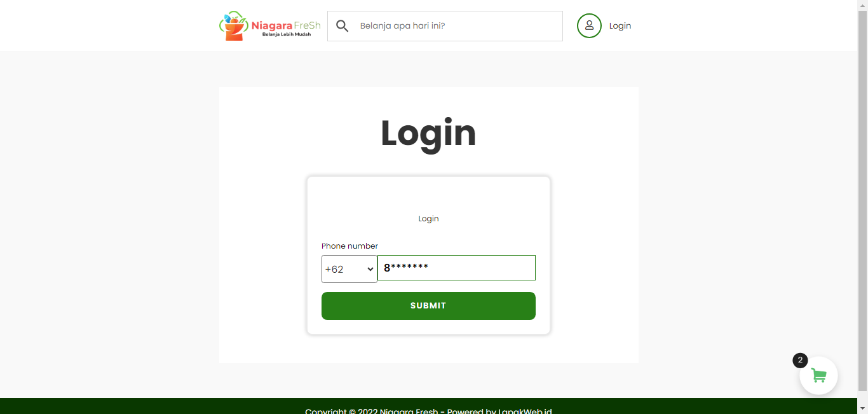
Task: Click the scrollbar down arrow
Action: point(862,408)
